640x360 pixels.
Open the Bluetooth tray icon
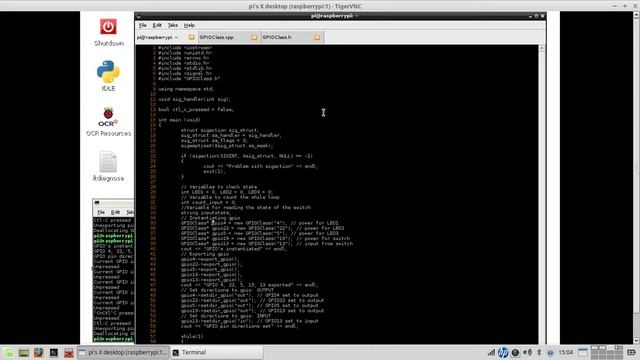(539, 352)
